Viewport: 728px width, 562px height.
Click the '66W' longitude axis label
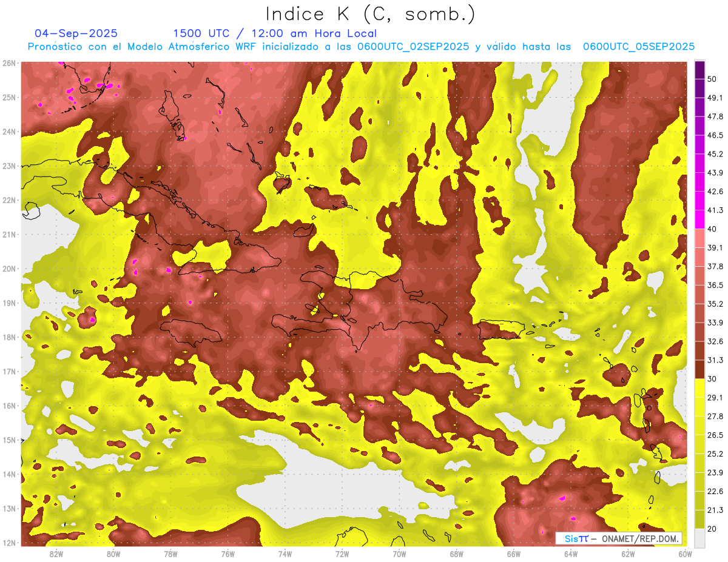(x=514, y=554)
